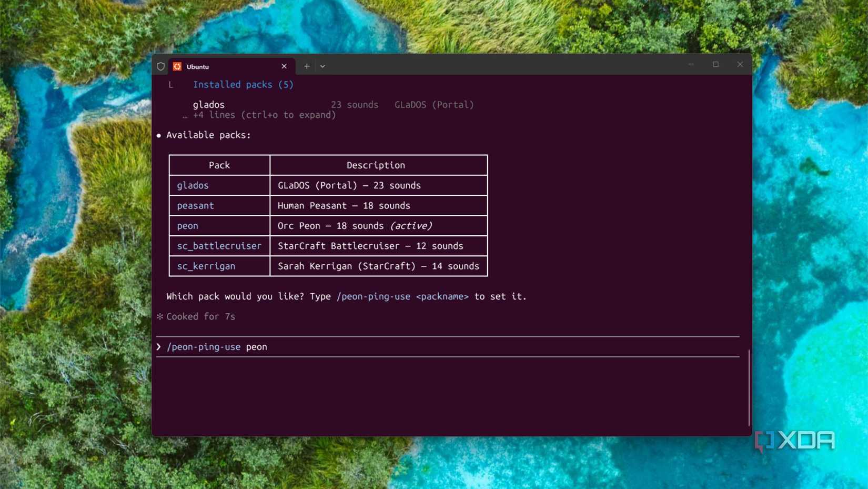Image resolution: width=868 pixels, height=489 pixels.
Task: Click the 'Installed packs (5)' heading
Action: 243,84
